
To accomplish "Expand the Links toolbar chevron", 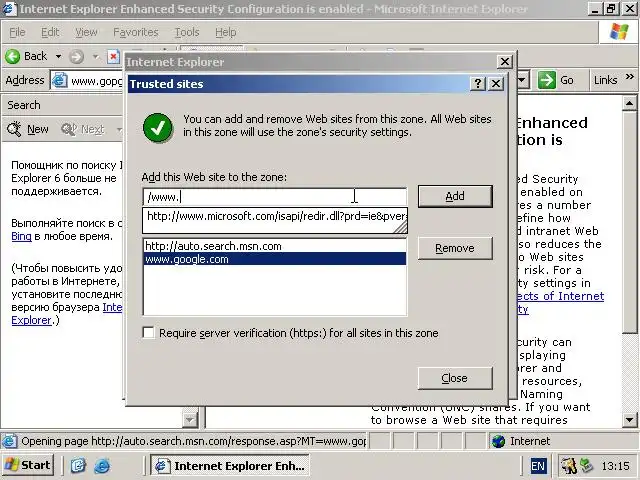I will click(x=629, y=76).
